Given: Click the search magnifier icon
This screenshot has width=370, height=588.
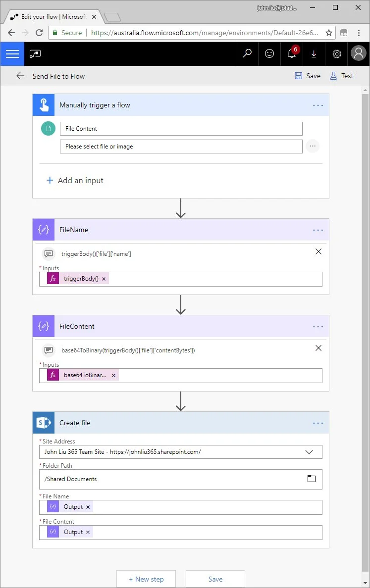Looking at the screenshot, I should 247,54.
